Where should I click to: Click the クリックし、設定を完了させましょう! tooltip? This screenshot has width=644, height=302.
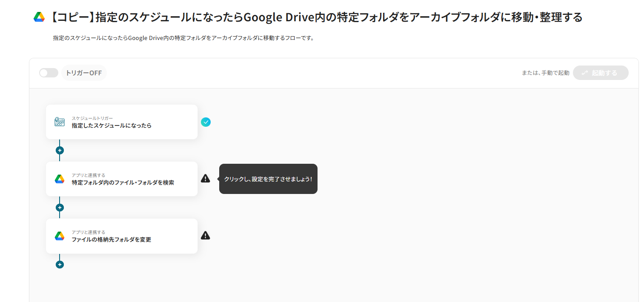pyautogui.click(x=268, y=179)
